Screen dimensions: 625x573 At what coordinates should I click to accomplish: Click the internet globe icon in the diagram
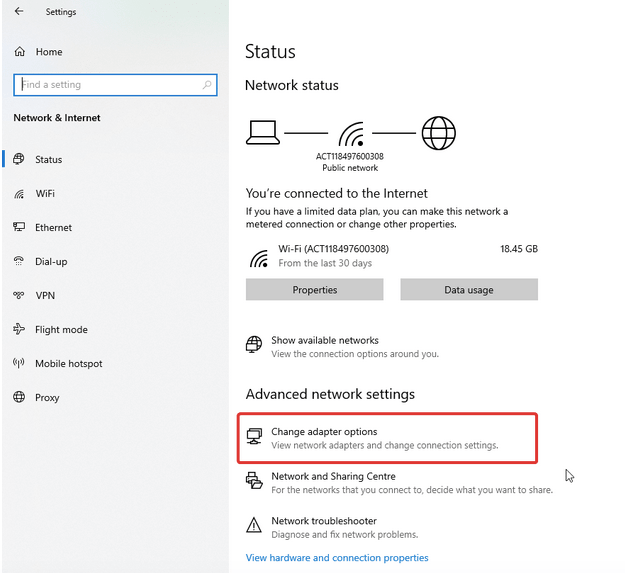pos(438,133)
